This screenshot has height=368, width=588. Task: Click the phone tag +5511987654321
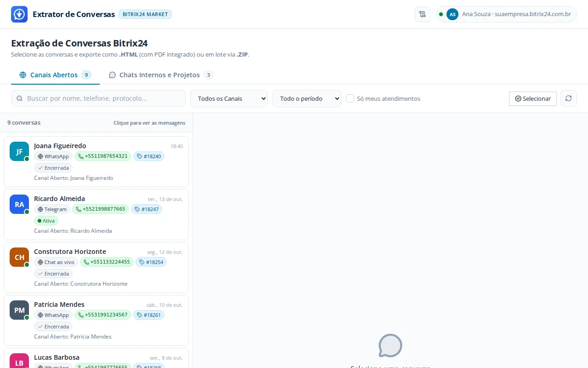[103, 156]
